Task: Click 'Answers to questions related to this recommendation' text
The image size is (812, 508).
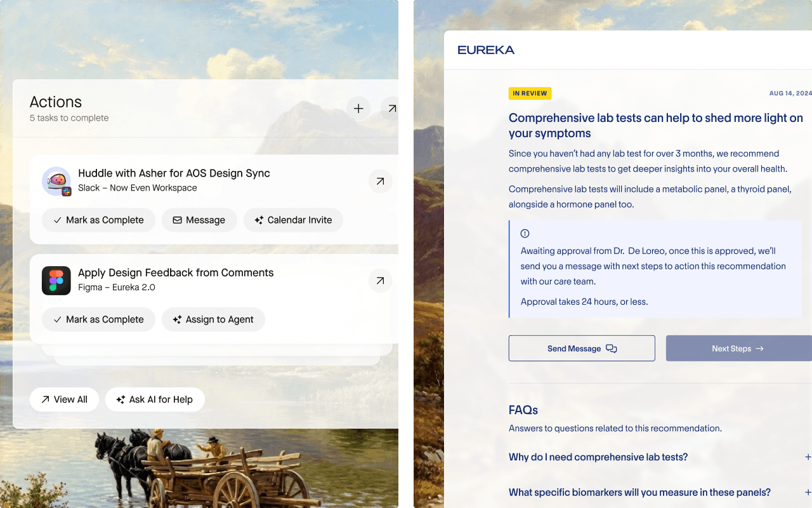Action: coord(615,429)
